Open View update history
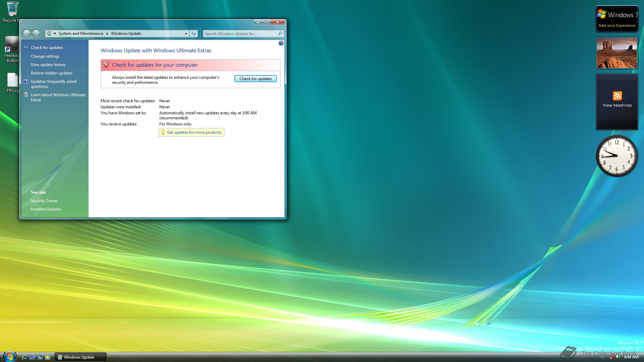 click(48, 65)
